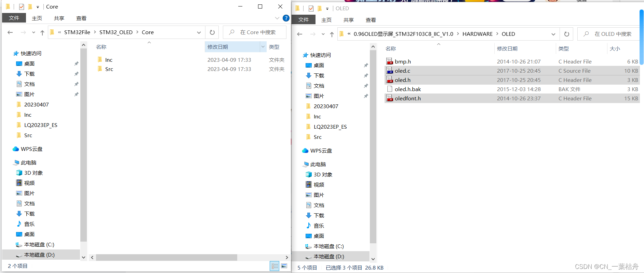Click the Up arrow in Core window
The image size is (644, 273).
(x=42, y=32)
